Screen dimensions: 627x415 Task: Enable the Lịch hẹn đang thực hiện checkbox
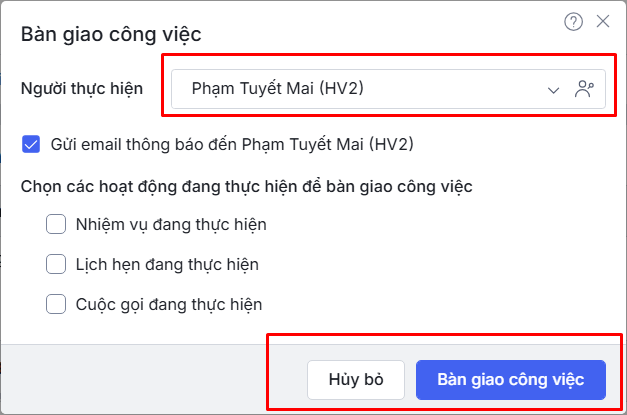(56, 264)
